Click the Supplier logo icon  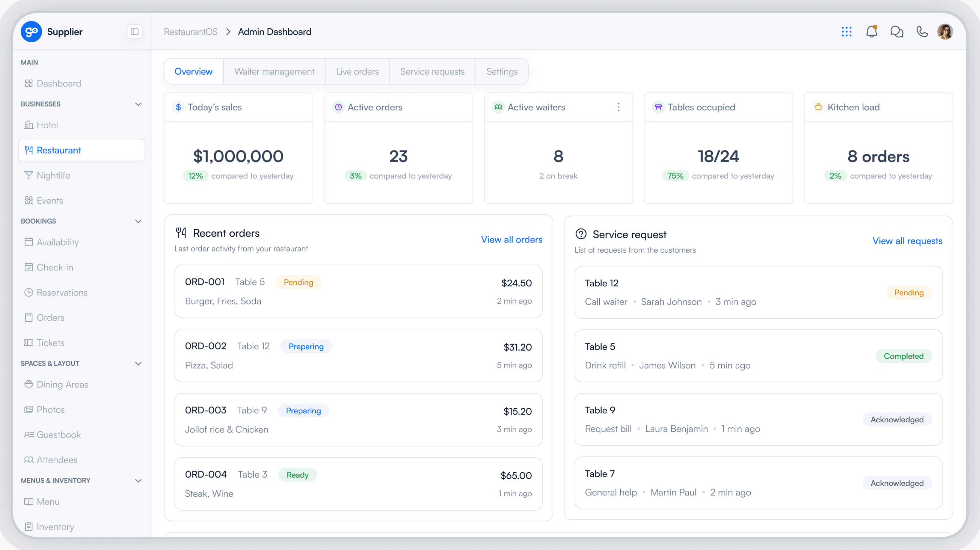pos(31,32)
